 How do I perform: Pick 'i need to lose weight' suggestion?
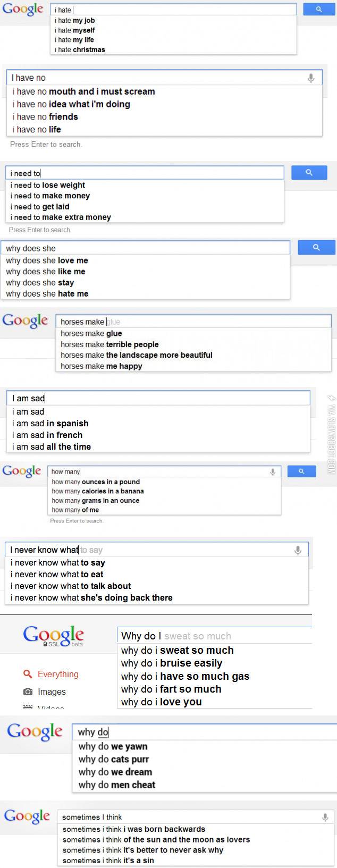point(48,185)
